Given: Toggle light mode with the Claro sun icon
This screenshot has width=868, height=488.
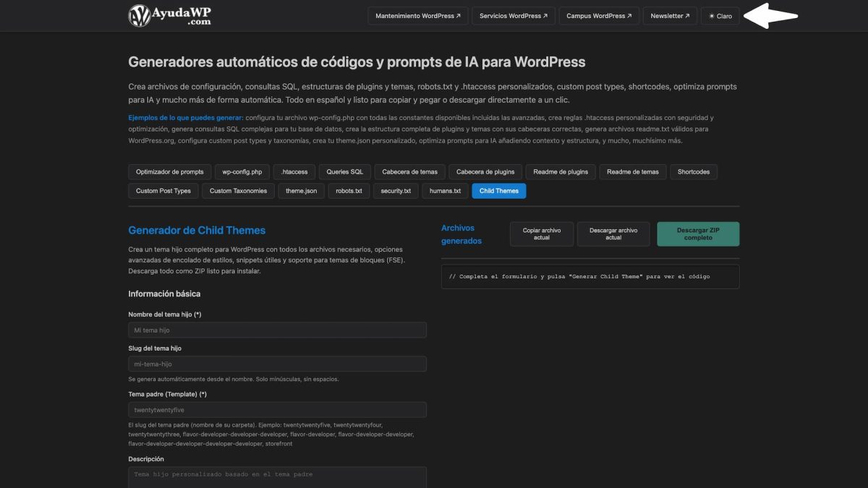Looking at the screenshot, I should tap(720, 15).
